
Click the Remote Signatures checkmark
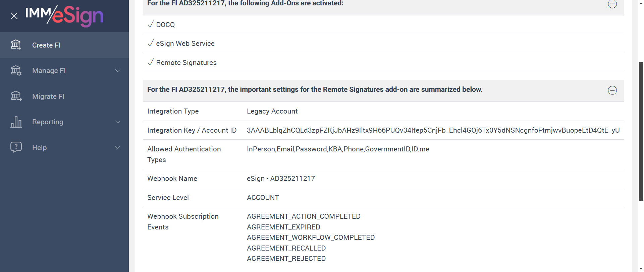[x=151, y=62]
